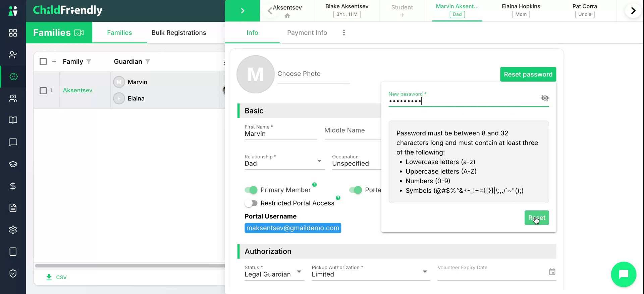Open the dashboard grid icon in sidebar
Image resolution: width=644 pixels, height=294 pixels.
pyautogui.click(x=13, y=33)
